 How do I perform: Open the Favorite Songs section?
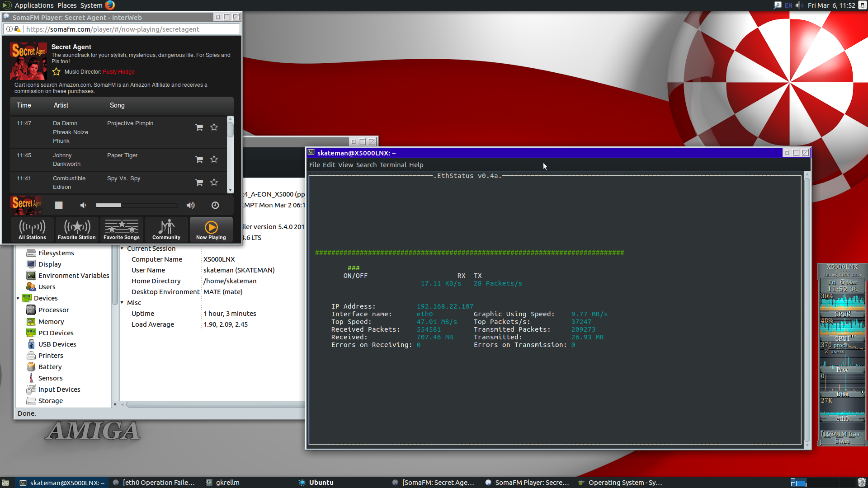point(122,230)
